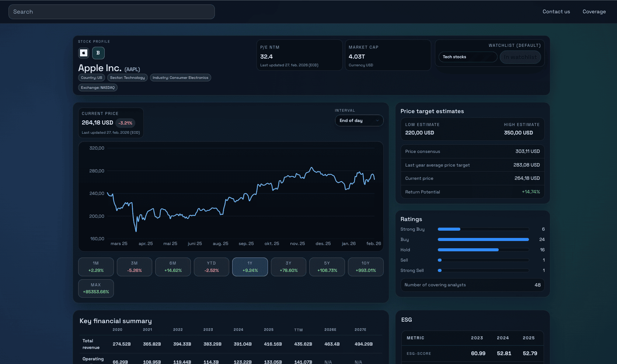The height and width of the screenshot is (364, 617).
Task: Click the Apple company logo icon
Action: pyautogui.click(x=83, y=53)
